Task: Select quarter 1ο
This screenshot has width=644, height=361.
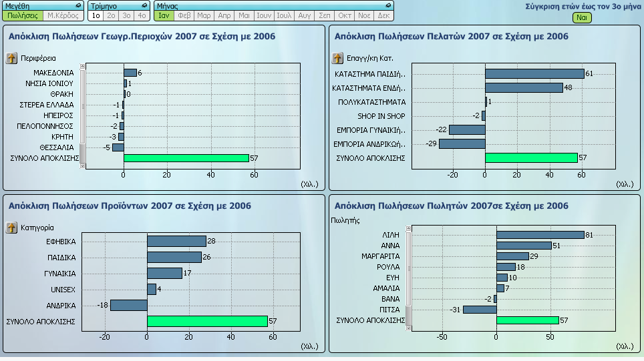Action: pyautogui.click(x=96, y=15)
